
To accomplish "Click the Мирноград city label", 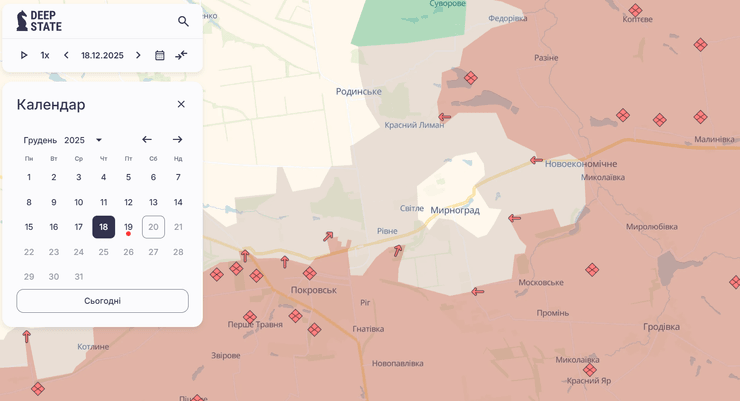I will 455,210.
